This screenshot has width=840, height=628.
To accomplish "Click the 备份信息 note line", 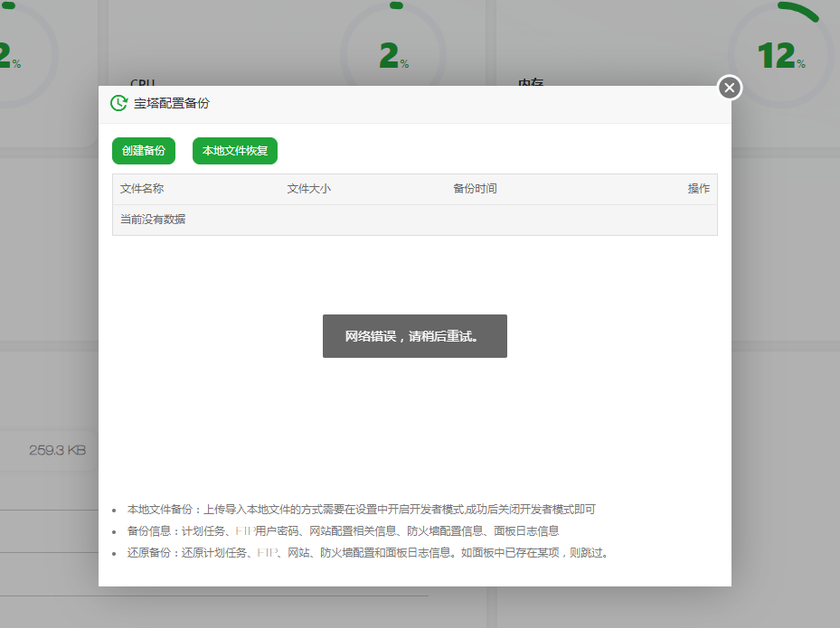I will coord(343,531).
